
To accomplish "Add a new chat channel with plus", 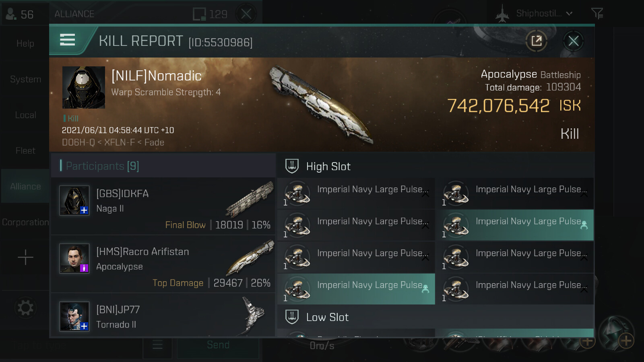I will 25,257.
